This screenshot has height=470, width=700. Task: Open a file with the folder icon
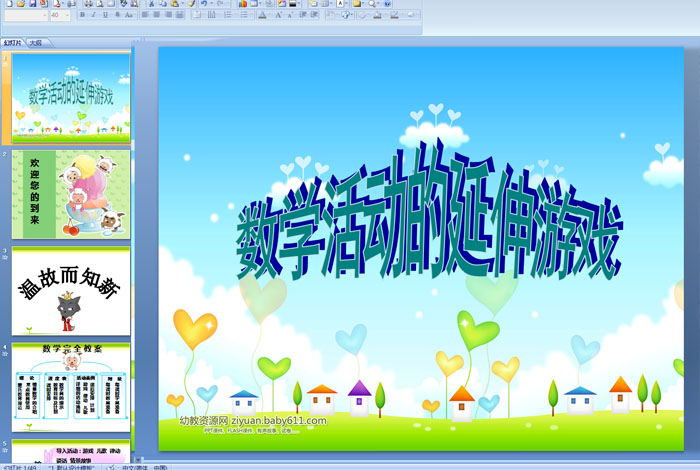pyautogui.click(x=21, y=4)
